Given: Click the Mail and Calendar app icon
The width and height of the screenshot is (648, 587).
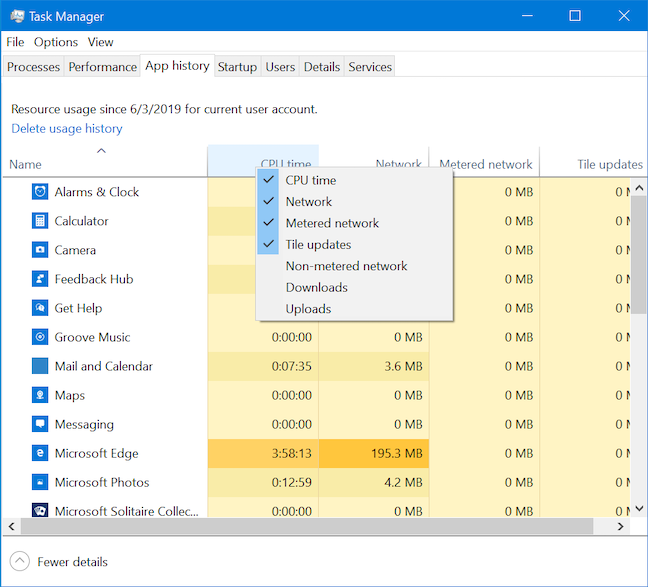Looking at the screenshot, I should tap(40, 366).
